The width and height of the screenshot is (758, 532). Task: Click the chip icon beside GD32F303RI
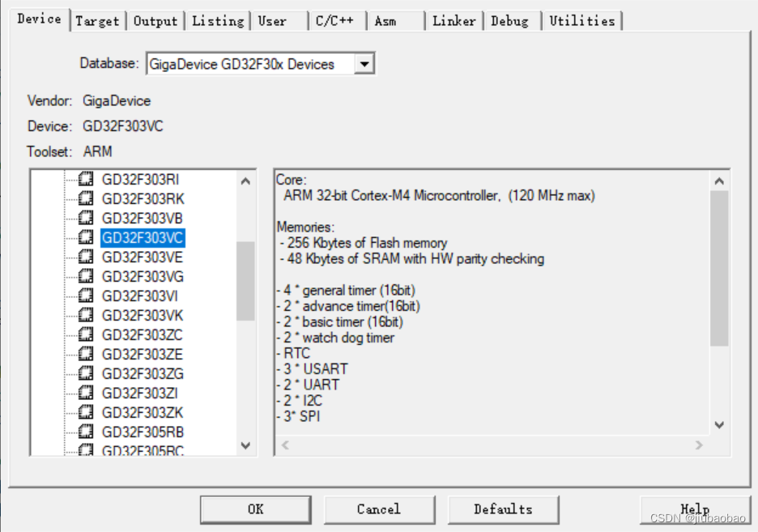(86, 180)
